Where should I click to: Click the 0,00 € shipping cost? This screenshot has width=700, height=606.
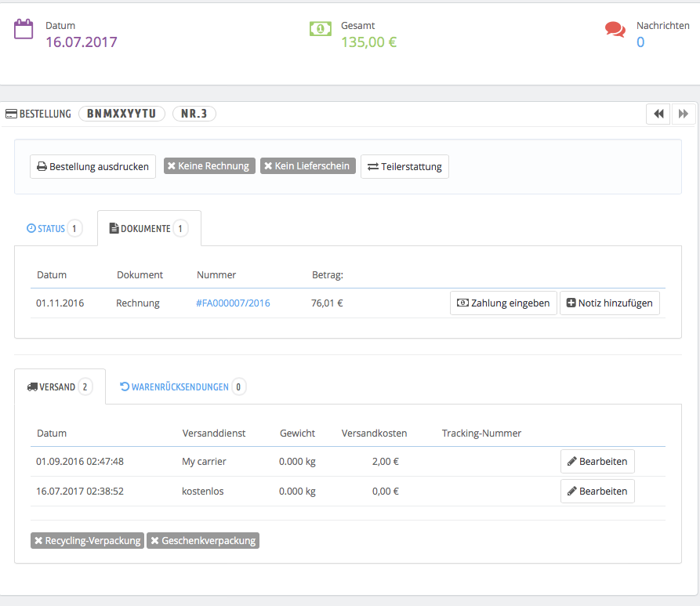tap(385, 492)
